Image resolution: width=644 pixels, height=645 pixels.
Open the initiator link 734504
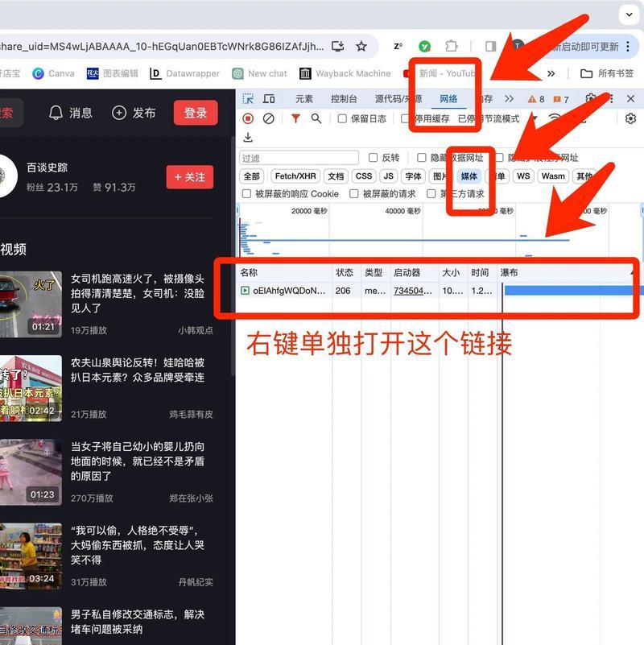tap(412, 291)
